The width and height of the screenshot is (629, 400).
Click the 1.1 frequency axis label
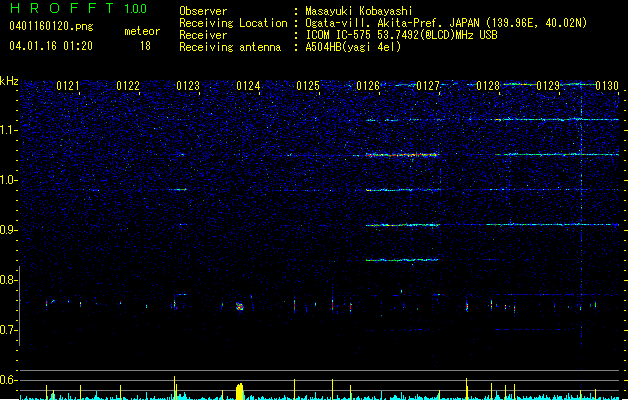tap(9, 130)
